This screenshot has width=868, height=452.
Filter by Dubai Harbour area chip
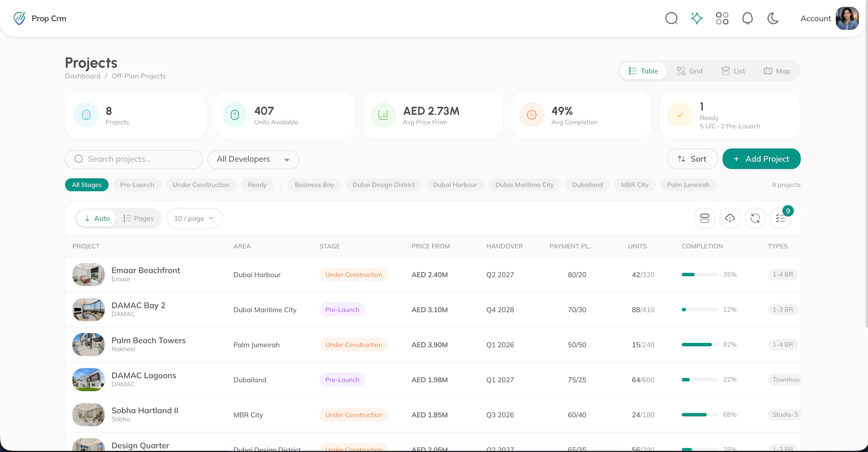coord(455,185)
